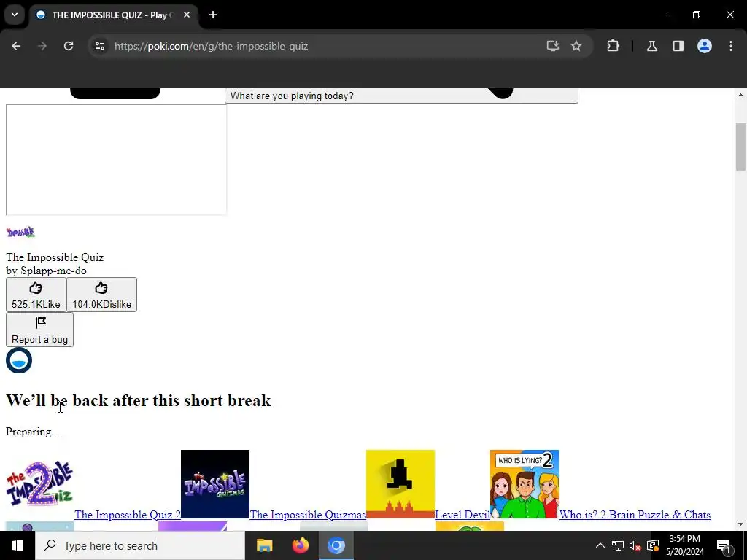
Task: Click the browser back arrow
Action: point(16,46)
